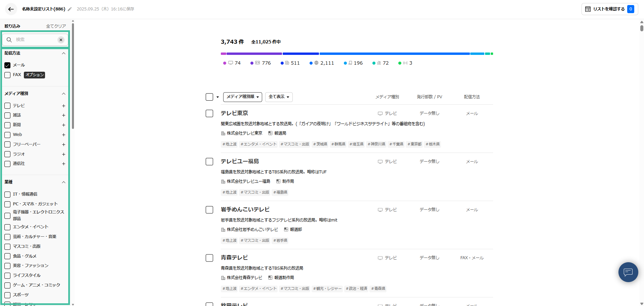Open the chat support bubble
The height and width of the screenshot is (306, 644).
click(628, 272)
